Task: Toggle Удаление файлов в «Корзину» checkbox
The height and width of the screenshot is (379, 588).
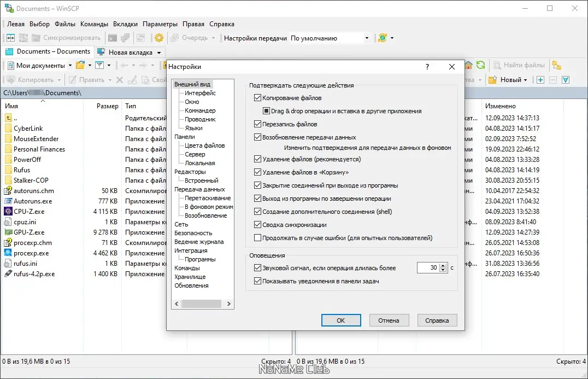Action: [x=257, y=172]
